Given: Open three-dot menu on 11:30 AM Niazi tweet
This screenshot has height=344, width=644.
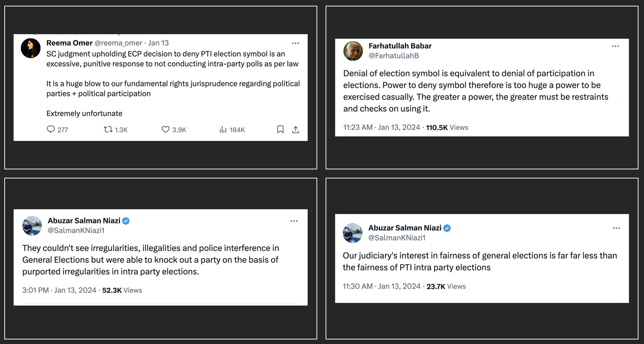Looking at the screenshot, I should pyautogui.click(x=616, y=228).
